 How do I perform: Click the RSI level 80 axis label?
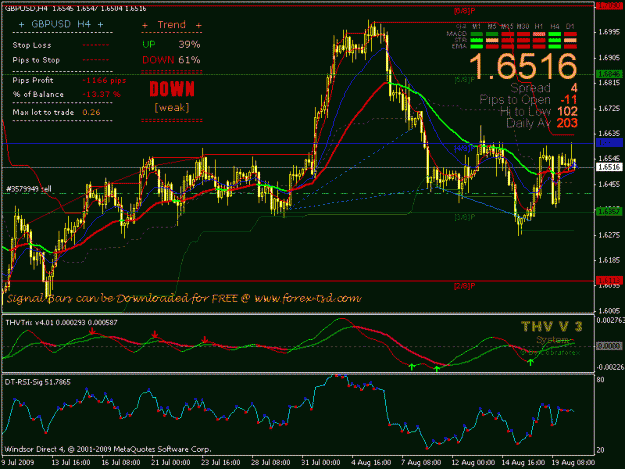(x=601, y=380)
